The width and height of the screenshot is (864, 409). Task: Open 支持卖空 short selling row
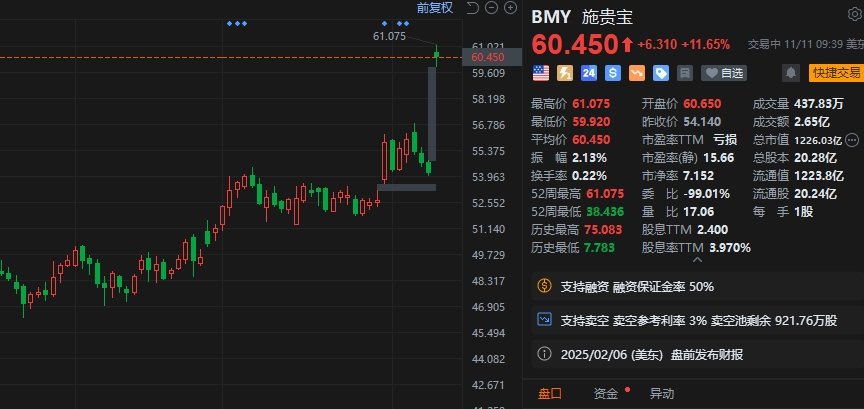(x=698, y=320)
